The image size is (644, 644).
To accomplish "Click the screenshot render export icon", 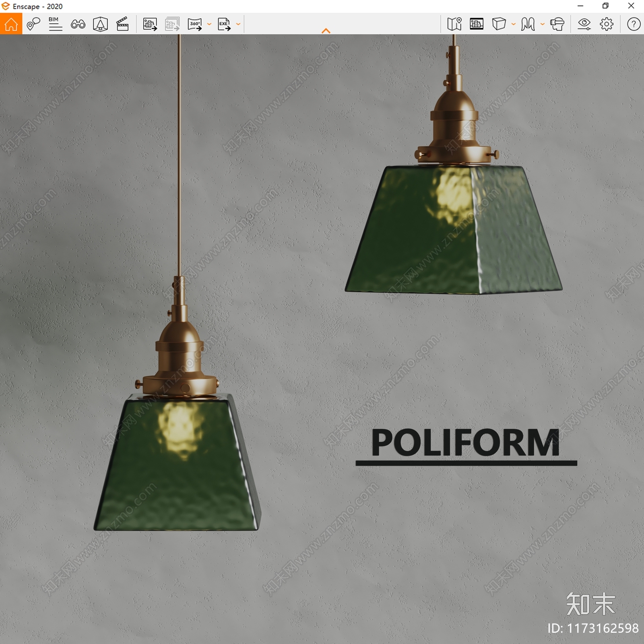I will pos(150,24).
